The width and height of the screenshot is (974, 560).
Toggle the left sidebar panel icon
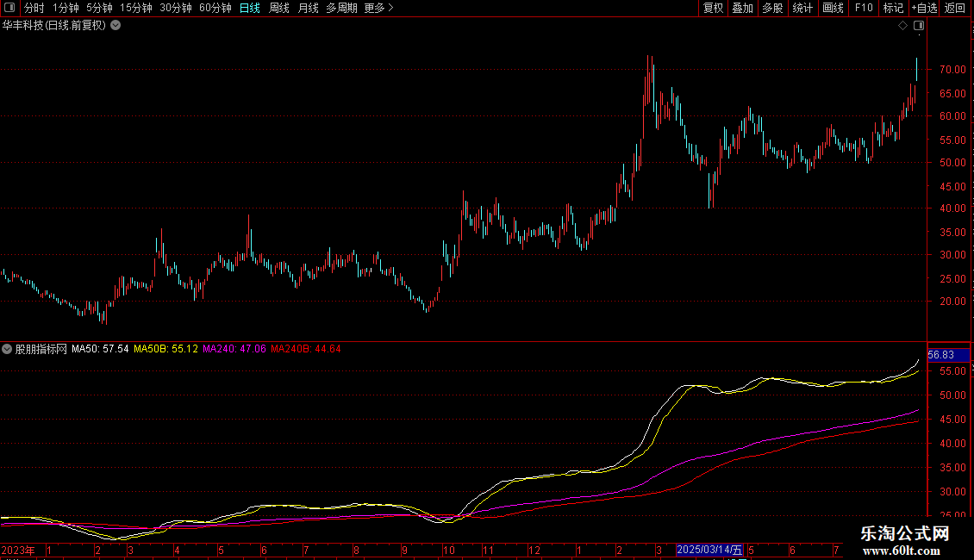tap(9, 8)
